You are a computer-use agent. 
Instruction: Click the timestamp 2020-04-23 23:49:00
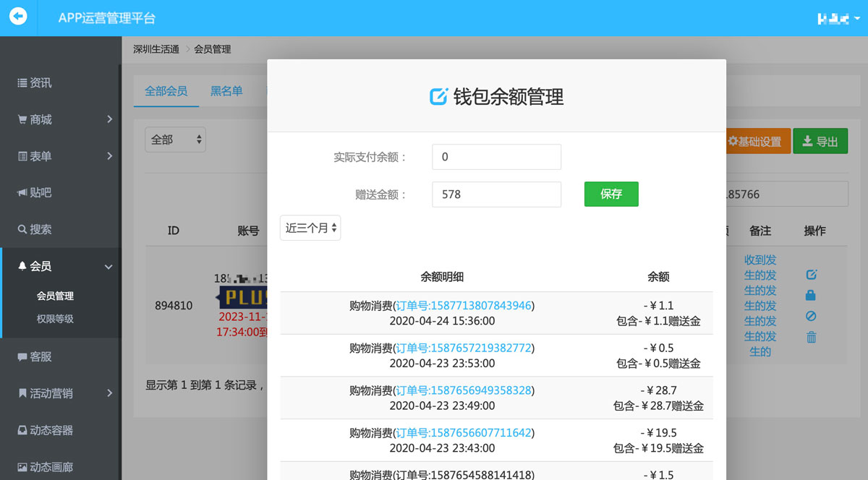(442, 406)
